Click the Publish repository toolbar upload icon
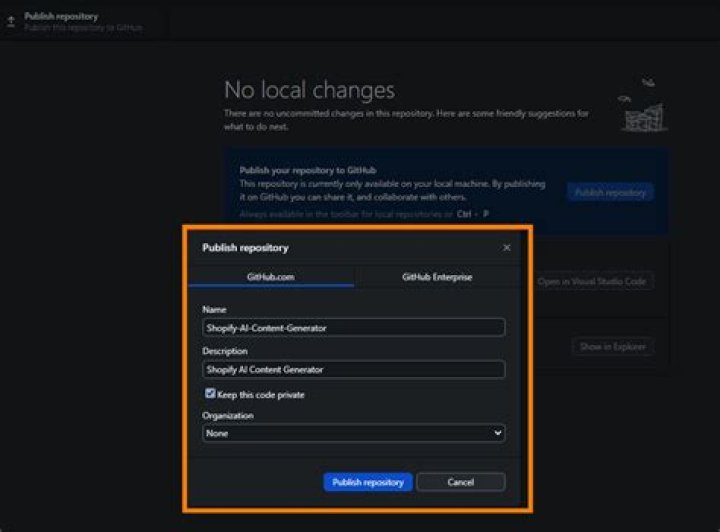Screen dimensions: 720x532 pos(11,22)
